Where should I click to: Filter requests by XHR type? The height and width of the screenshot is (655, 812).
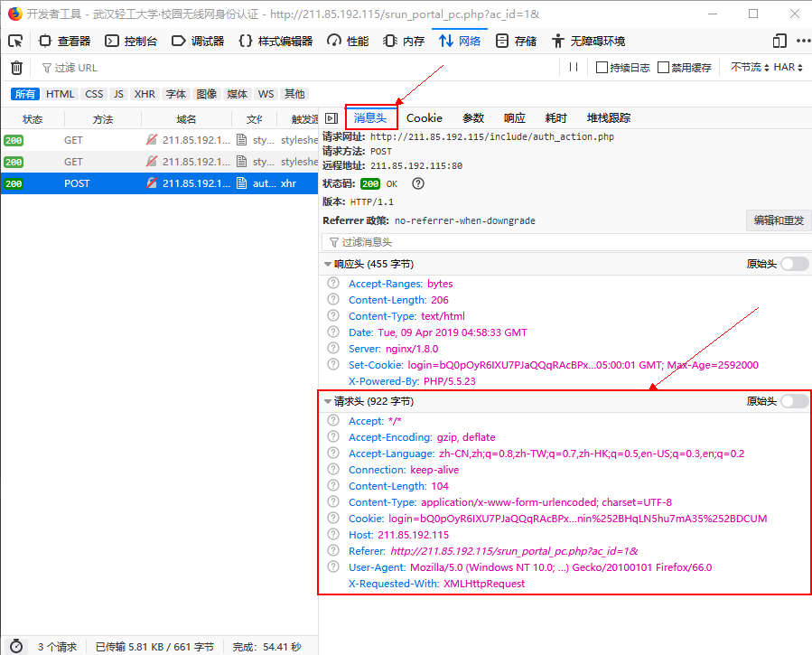click(x=145, y=94)
